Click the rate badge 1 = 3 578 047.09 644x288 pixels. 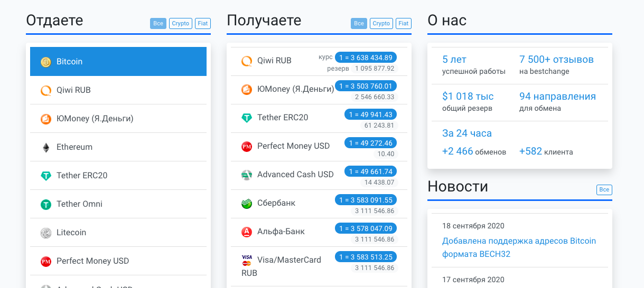366,228
